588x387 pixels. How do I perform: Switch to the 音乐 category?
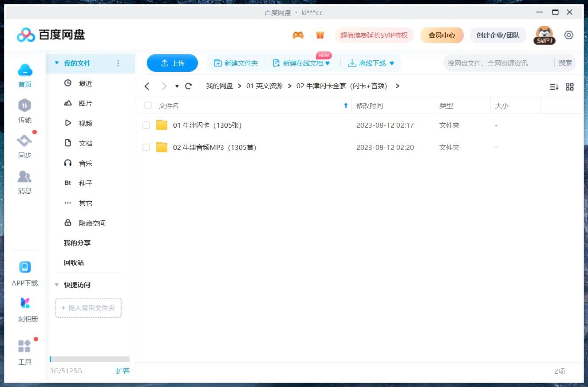[x=85, y=163]
